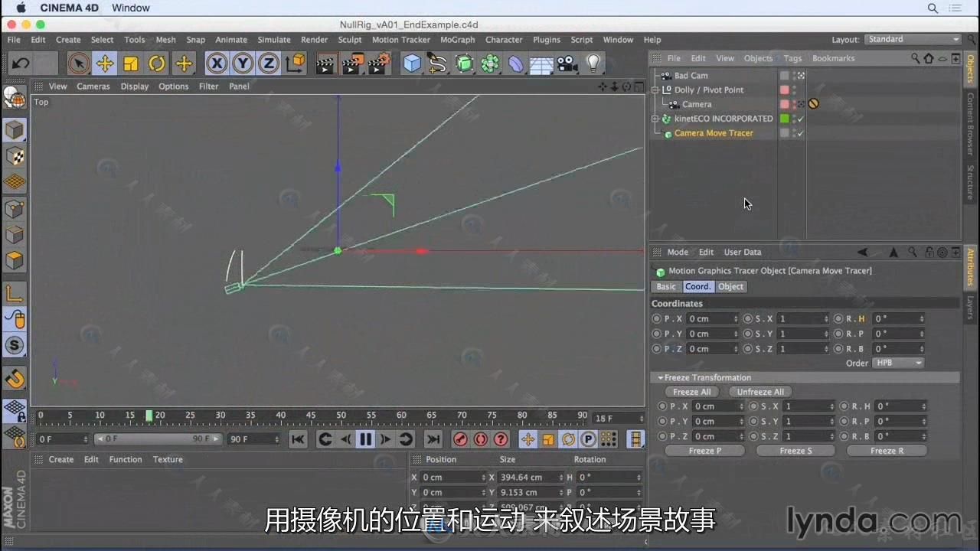Click the Coordinates R . H stepper arrows
Viewport: 980px width, 551px height.
pyautogui.click(x=922, y=319)
